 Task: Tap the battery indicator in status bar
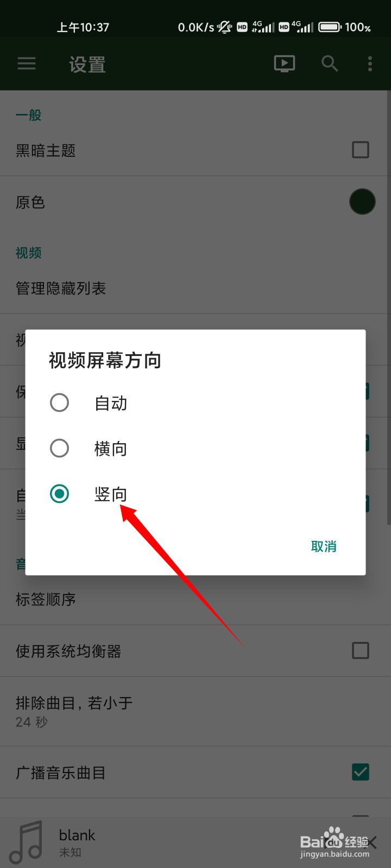[x=330, y=27]
